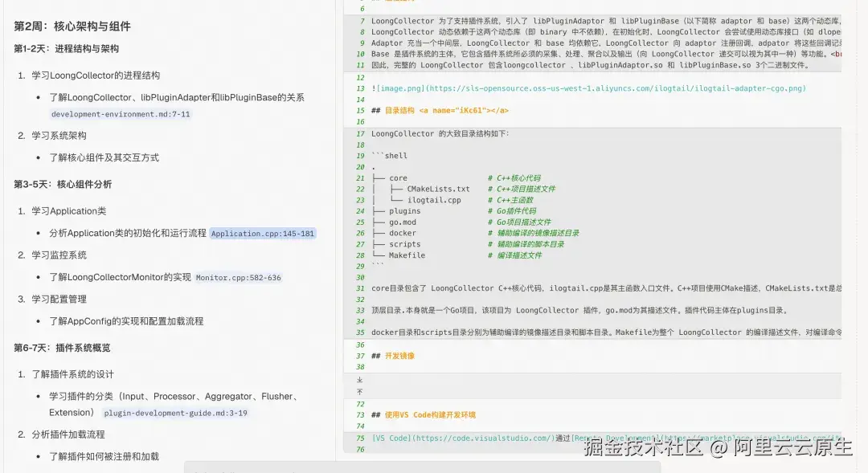Click the ilogtail-adapter-cgo.png image URL
Image resolution: width=868 pixels, height=473 pixels.
(616, 88)
